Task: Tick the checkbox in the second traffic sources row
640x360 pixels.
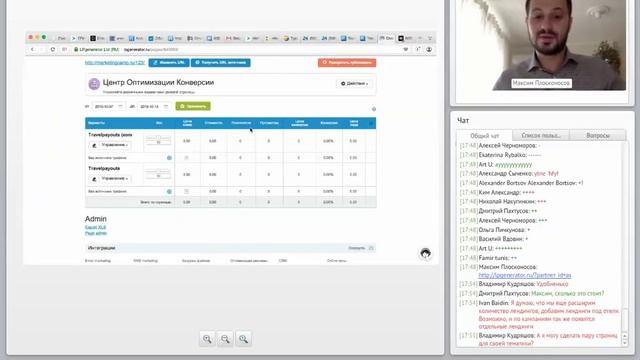Action: click(187, 191)
